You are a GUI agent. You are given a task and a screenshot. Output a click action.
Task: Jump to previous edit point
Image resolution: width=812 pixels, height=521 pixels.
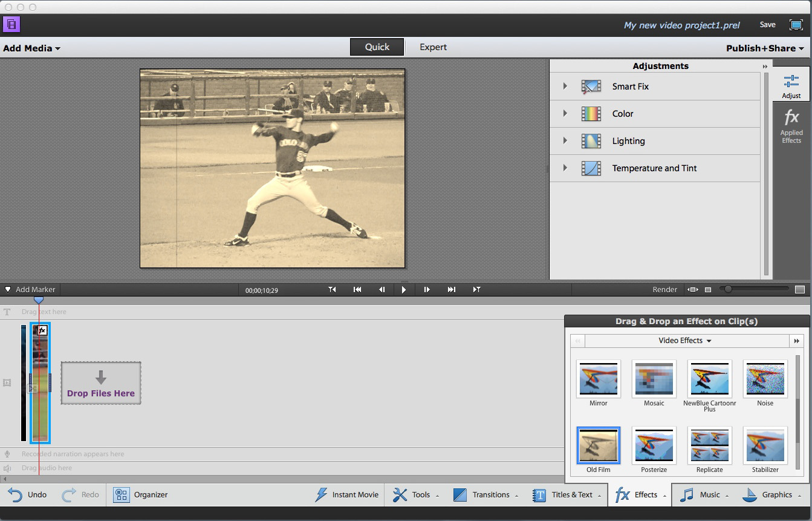point(357,290)
